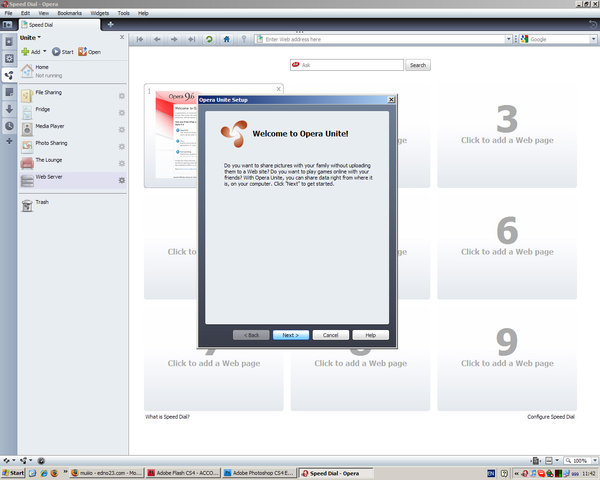Select the Trash item in Unite panel
This screenshot has height=480, width=600.
tap(73, 205)
